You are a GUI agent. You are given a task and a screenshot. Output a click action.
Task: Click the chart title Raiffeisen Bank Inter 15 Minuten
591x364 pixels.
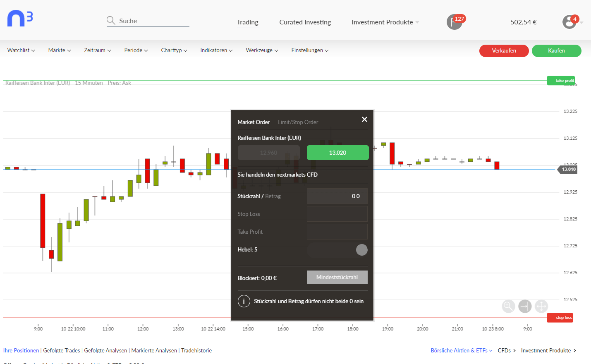pos(68,83)
